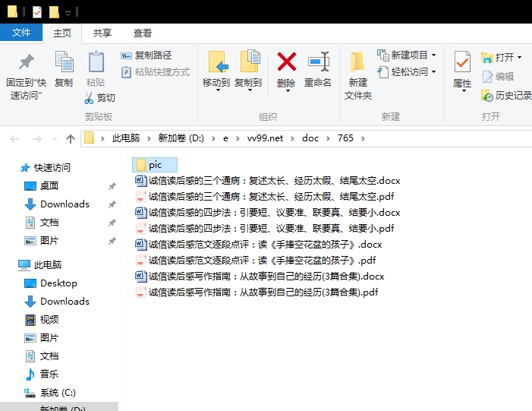Click properties icon in quick access toolbar
The height and width of the screenshot is (411, 532).
pos(37,12)
